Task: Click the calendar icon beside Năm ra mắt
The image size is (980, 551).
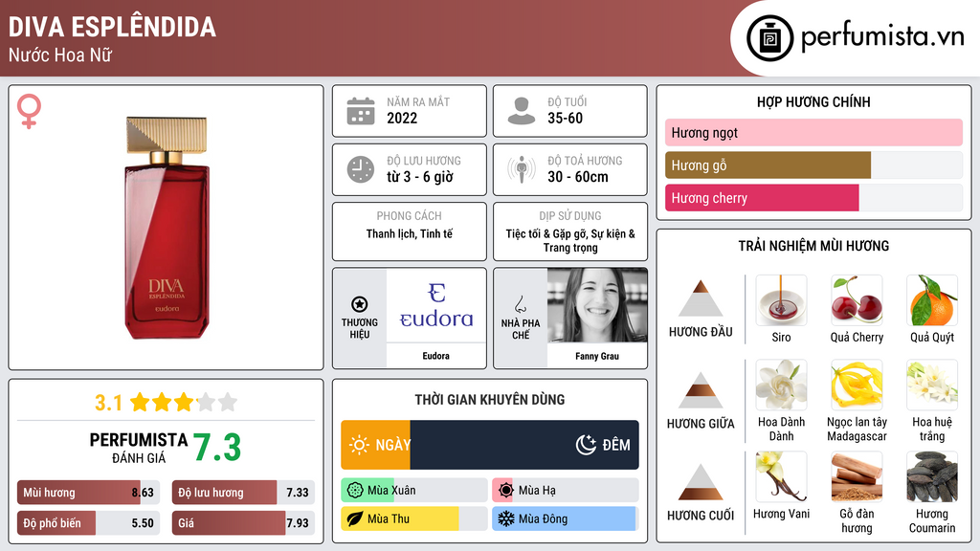Action: click(x=361, y=111)
